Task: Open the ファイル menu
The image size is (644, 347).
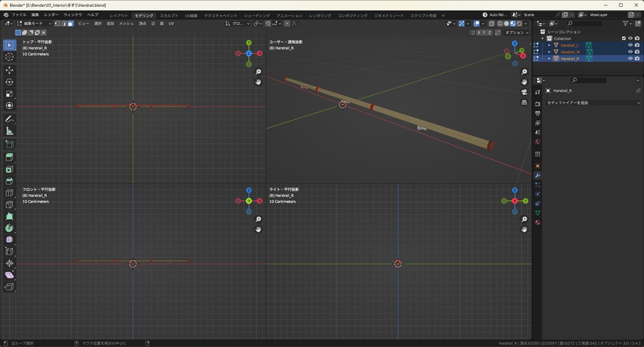Action: click(19, 14)
